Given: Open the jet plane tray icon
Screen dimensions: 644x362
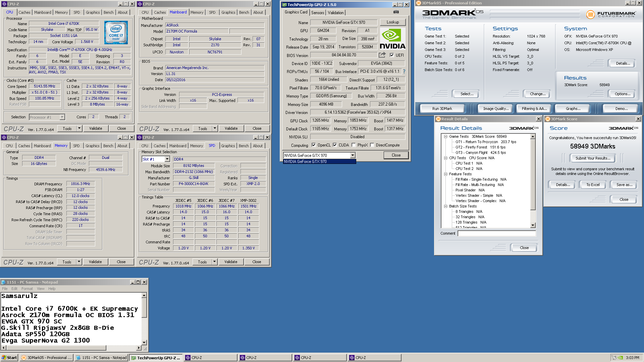Looking at the screenshot, I should pos(614,358).
